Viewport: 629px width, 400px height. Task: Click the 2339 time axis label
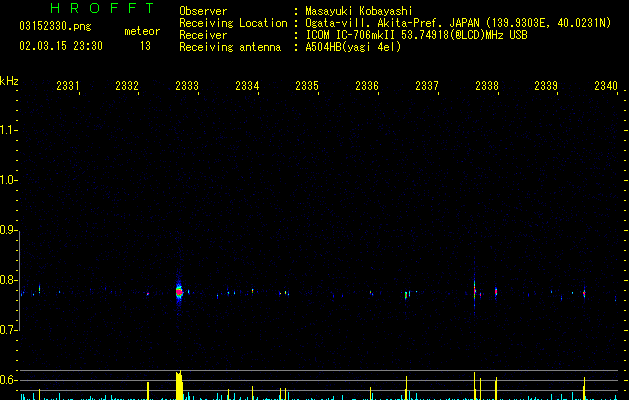click(546, 86)
